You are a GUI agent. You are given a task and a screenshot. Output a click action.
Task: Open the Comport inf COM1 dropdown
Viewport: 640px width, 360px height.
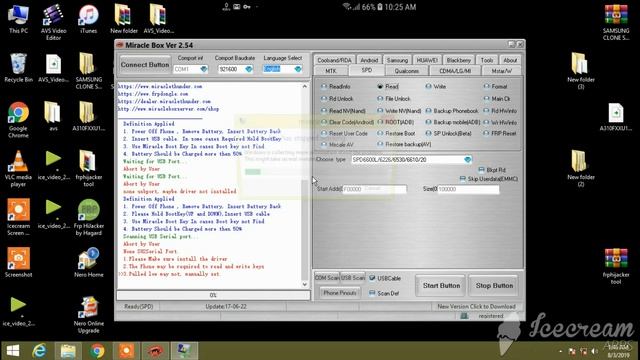(x=203, y=69)
